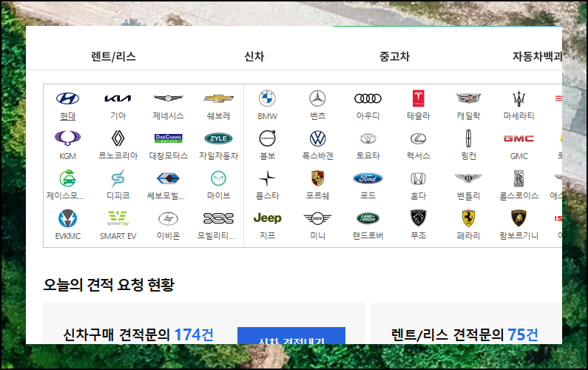Choose the MaiV (마이브) logo

[219, 178]
